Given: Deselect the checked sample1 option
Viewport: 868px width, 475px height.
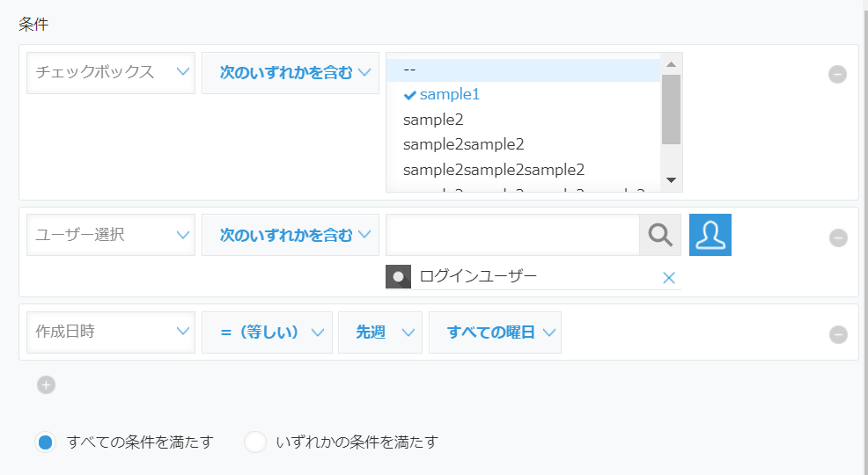Looking at the screenshot, I should pyautogui.click(x=523, y=94).
